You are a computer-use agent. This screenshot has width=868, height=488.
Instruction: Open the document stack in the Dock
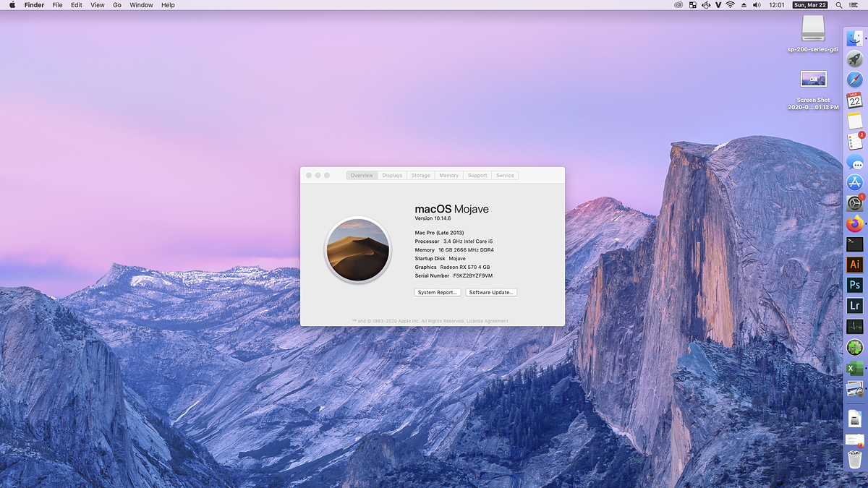pyautogui.click(x=855, y=418)
